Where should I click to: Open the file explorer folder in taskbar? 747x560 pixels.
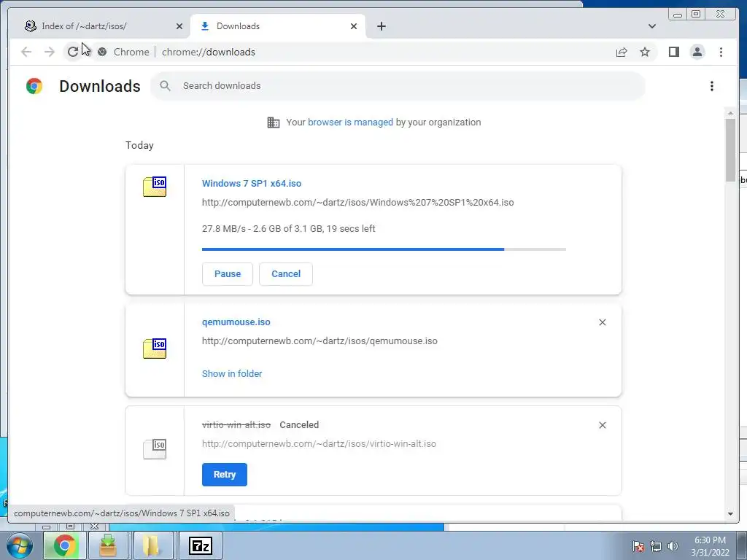coord(152,545)
